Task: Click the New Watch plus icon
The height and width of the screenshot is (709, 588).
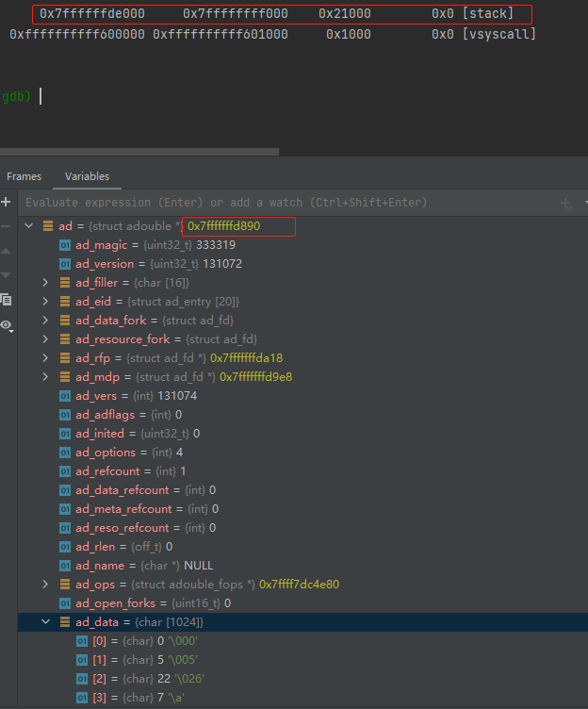Action: (x=6, y=202)
